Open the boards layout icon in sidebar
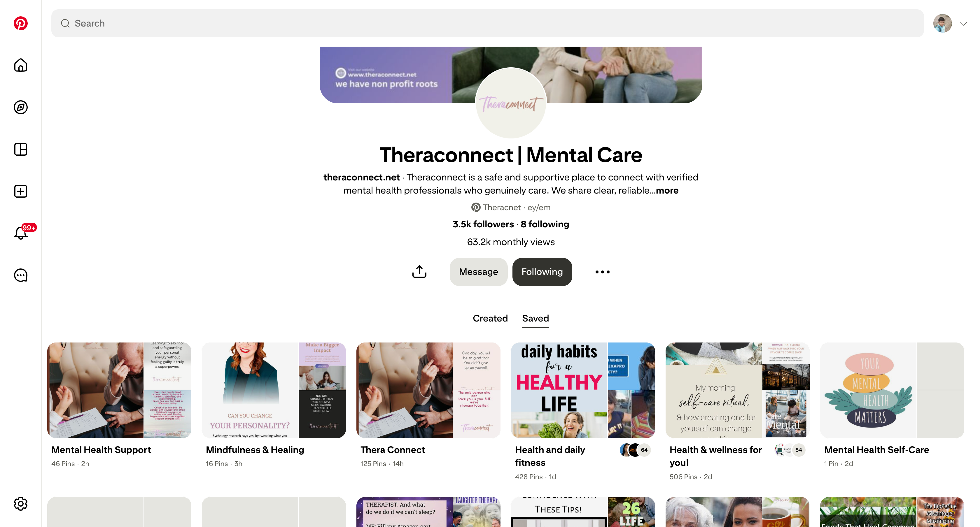This screenshot has width=980, height=527. coord(20,149)
